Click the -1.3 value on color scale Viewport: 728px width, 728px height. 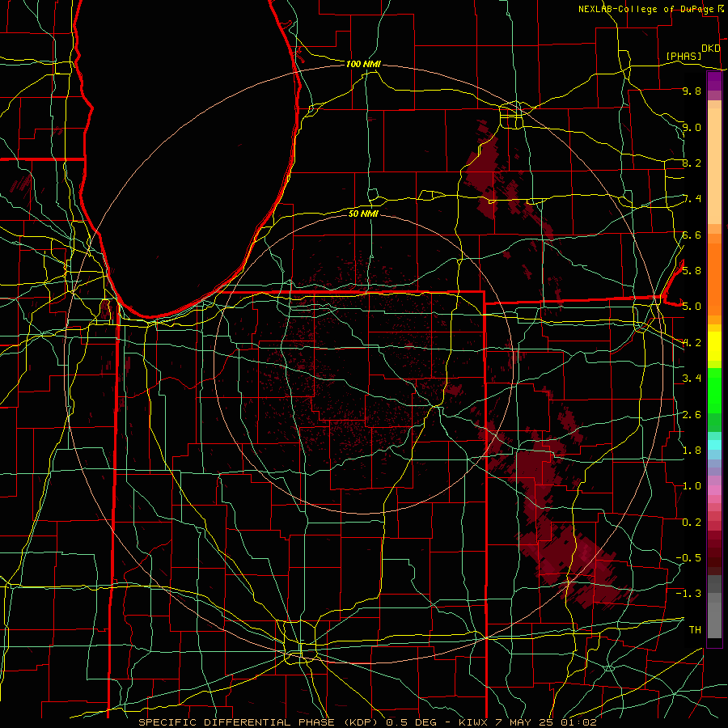pyautogui.click(x=689, y=594)
